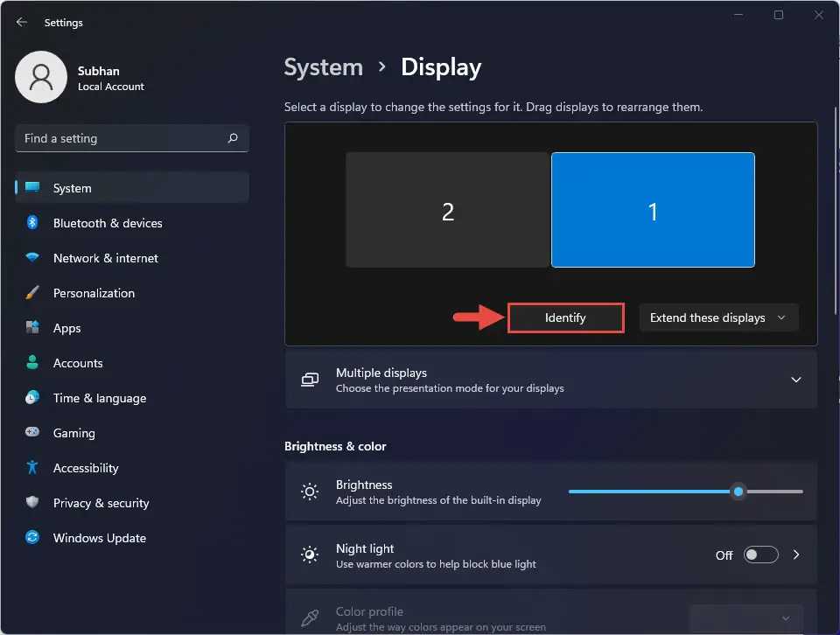Click the Brightness sun icon
This screenshot has height=635, width=840.
pyautogui.click(x=310, y=492)
